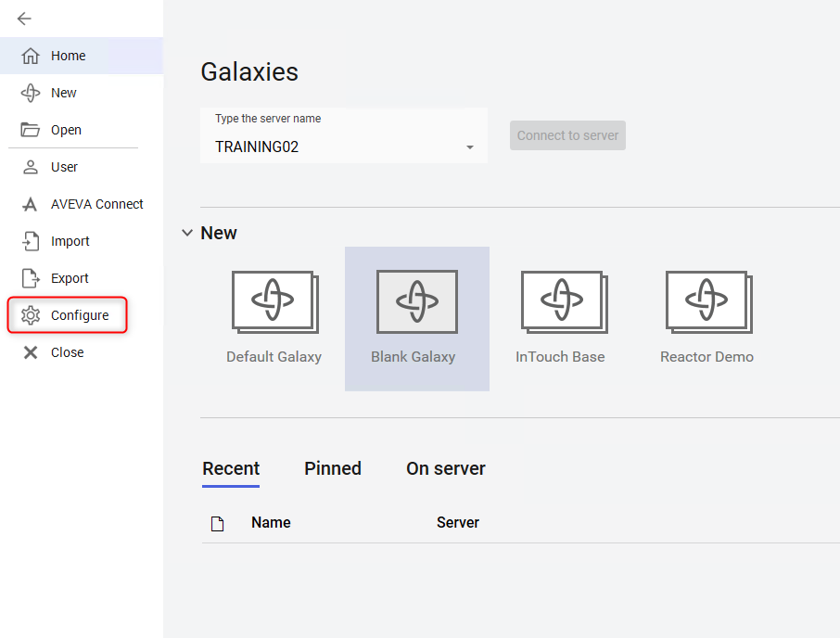Image resolution: width=840 pixels, height=638 pixels.
Task: Click the Home house icon
Action: point(31,56)
